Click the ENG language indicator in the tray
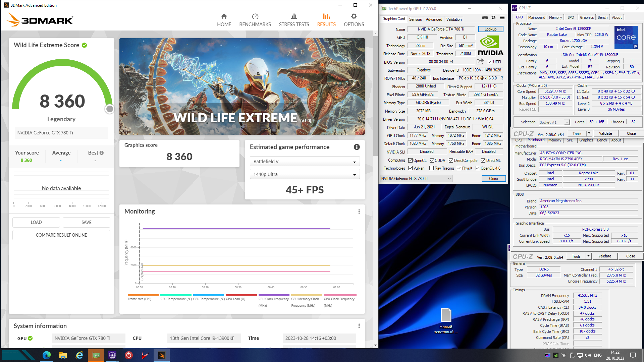Viewport: 644px width, 362px height. pos(598,355)
